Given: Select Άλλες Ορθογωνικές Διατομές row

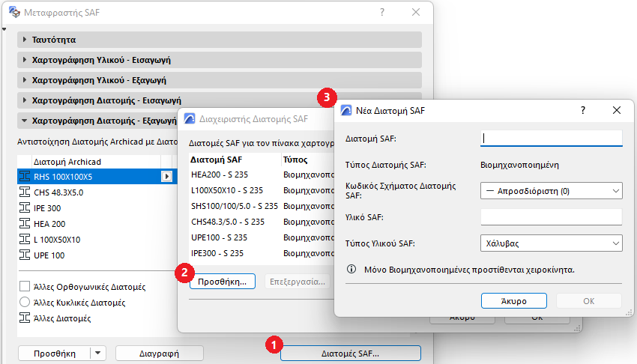Looking at the screenshot, I should pos(97,287).
